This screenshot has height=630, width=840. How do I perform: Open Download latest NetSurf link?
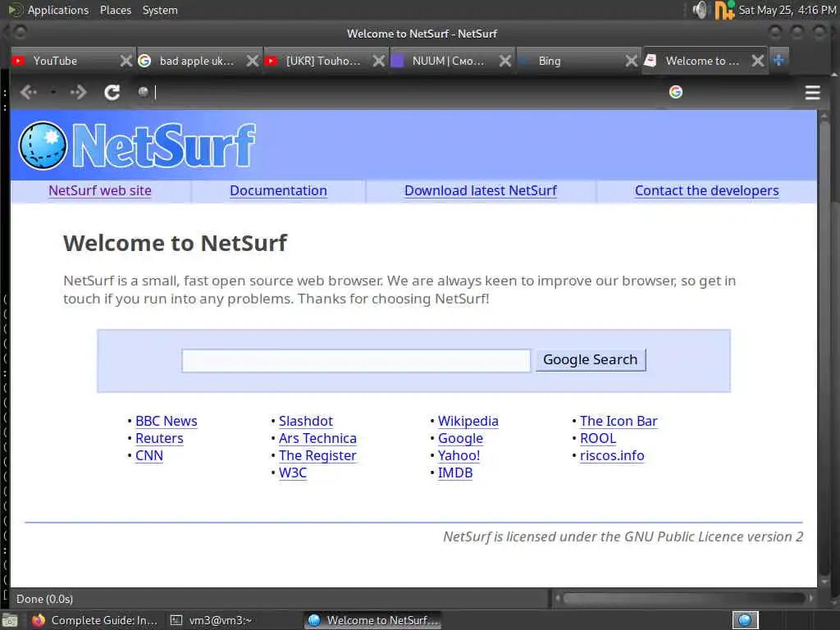pyautogui.click(x=481, y=190)
